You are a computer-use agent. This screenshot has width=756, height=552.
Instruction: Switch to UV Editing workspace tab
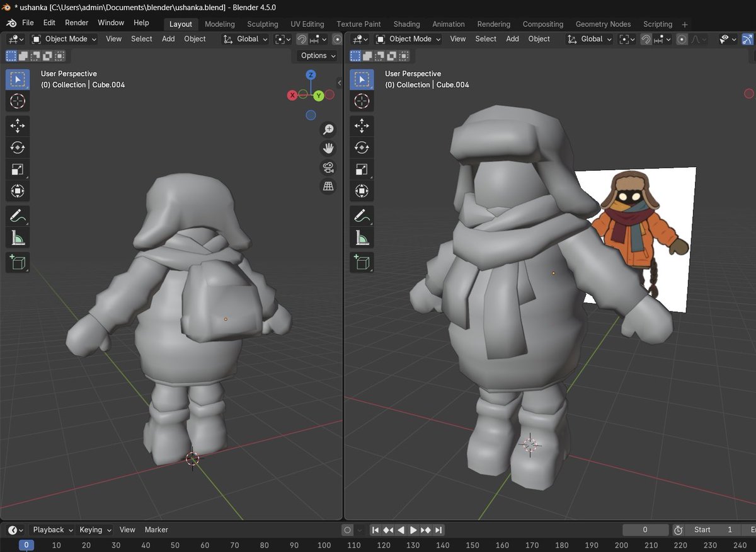(307, 24)
